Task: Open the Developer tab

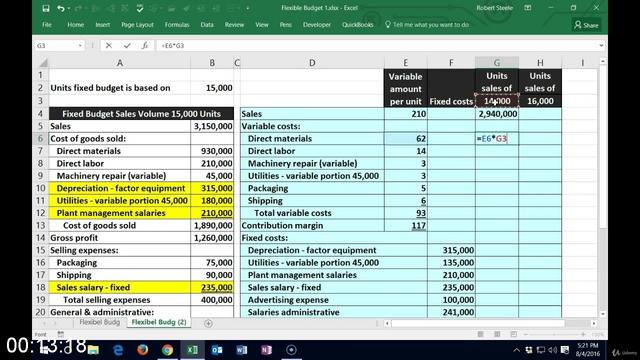Action: tap(317, 25)
